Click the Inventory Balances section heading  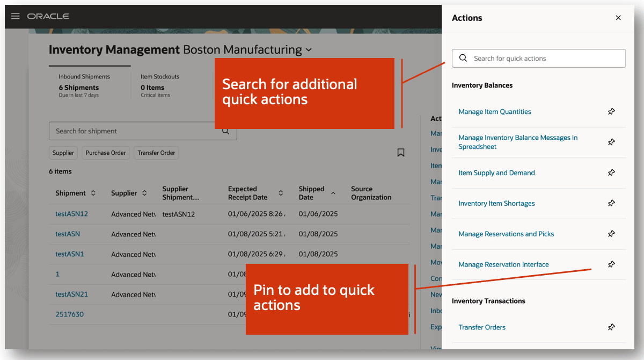coord(482,85)
